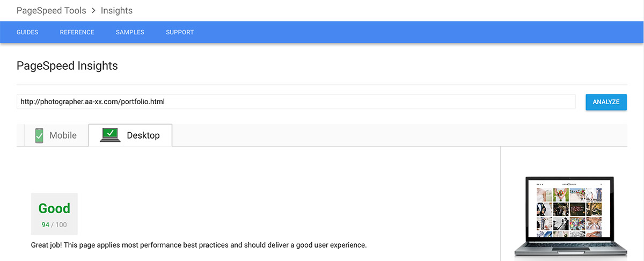644x261 pixels.
Task: Click the green Good rating text
Action: pos(54,208)
